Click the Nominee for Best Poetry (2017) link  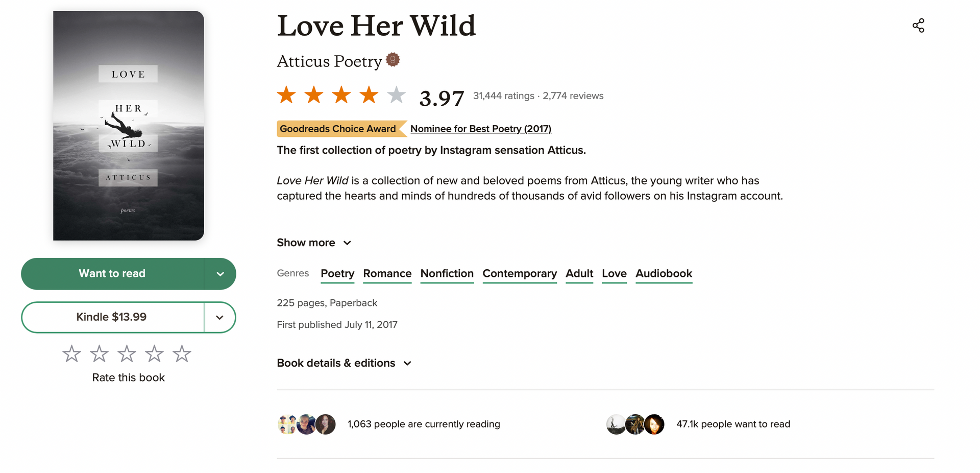coord(480,128)
